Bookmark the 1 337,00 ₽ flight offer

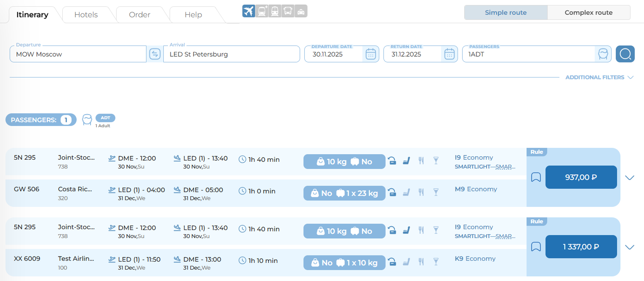(x=535, y=247)
